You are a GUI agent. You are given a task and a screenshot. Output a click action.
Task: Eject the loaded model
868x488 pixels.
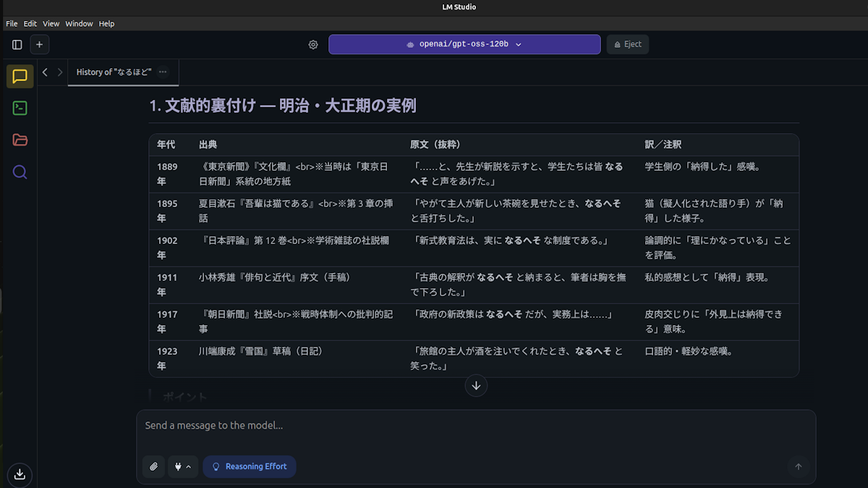point(628,44)
